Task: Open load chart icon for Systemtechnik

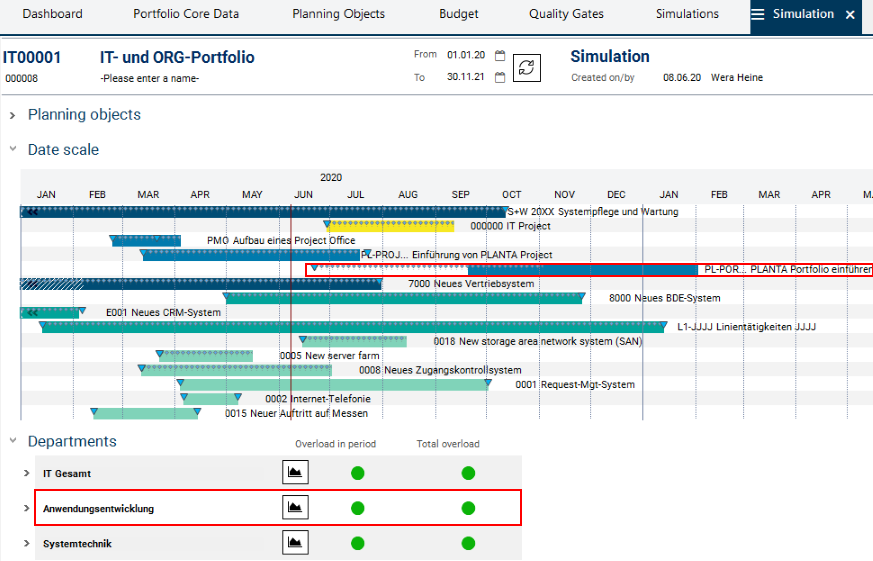Action: [295, 543]
